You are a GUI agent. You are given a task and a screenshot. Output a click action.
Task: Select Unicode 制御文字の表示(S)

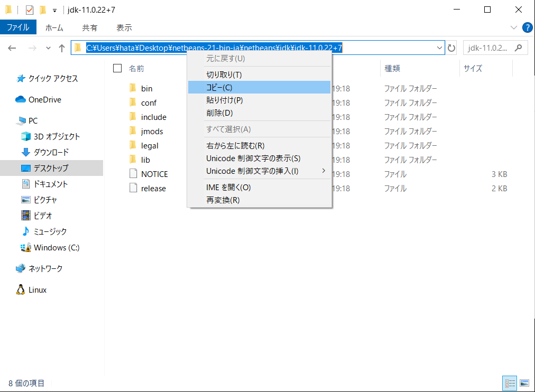tap(260, 158)
